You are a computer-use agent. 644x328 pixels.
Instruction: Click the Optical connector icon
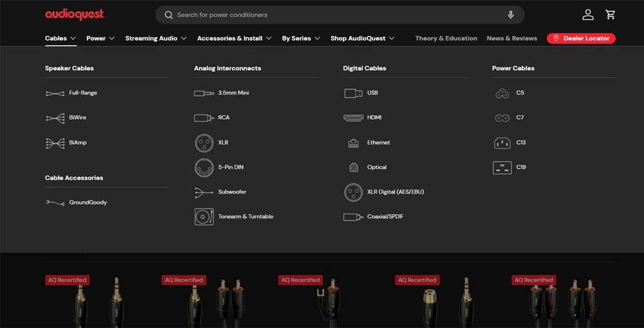(x=353, y=168)
